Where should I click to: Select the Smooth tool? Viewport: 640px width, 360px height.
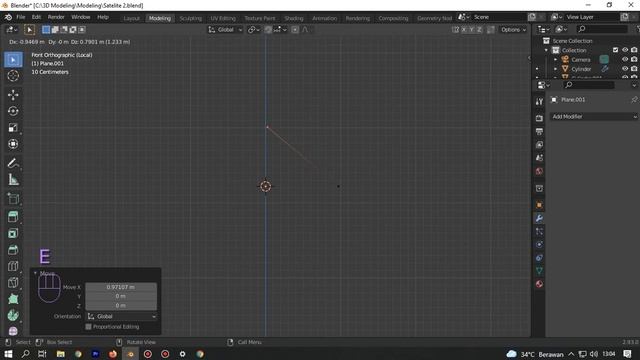(x=13, y=331)
